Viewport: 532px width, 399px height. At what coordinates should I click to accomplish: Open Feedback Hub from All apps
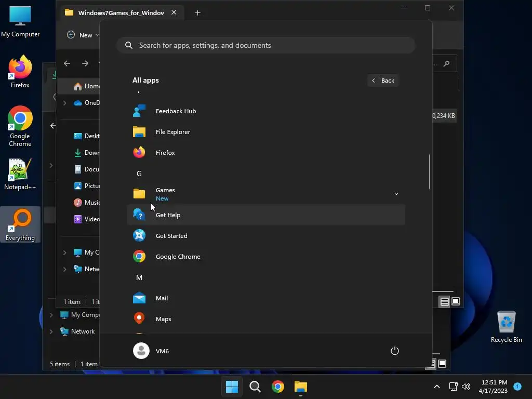pyautogui.click(x=265, y=111)
